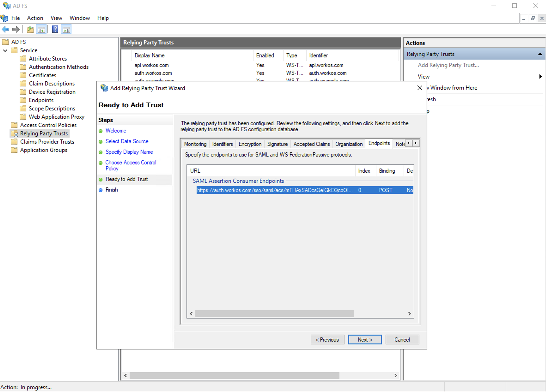Click the Web Application Proxy folder icon
The image size is (546, 392).
23,117
